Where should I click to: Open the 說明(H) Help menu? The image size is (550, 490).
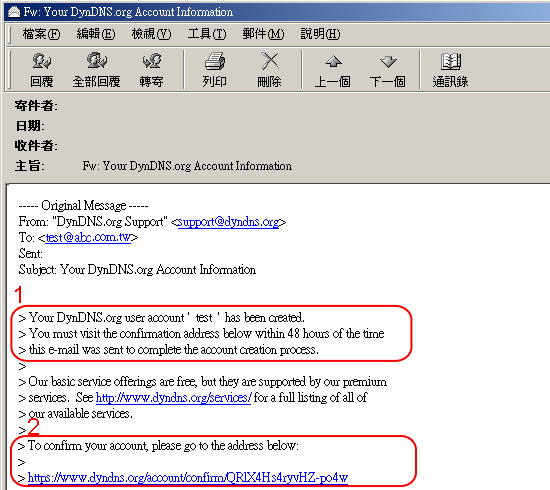(x=320, y=34)
